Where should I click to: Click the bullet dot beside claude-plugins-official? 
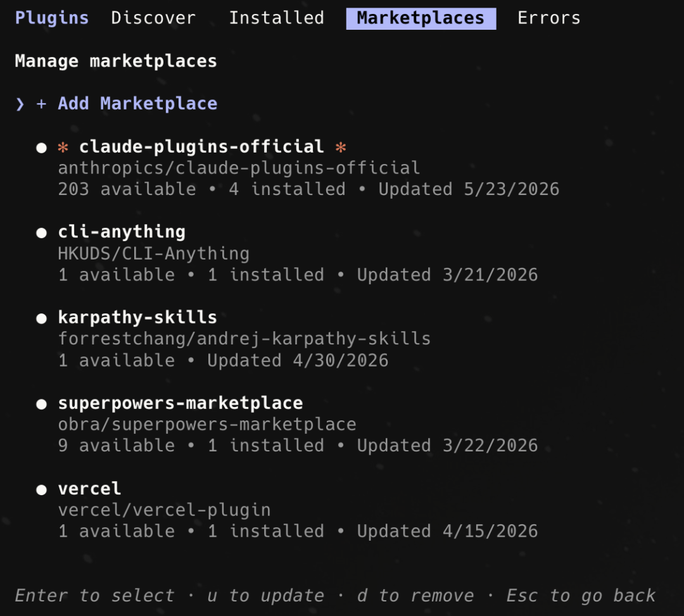click(41, 148)
